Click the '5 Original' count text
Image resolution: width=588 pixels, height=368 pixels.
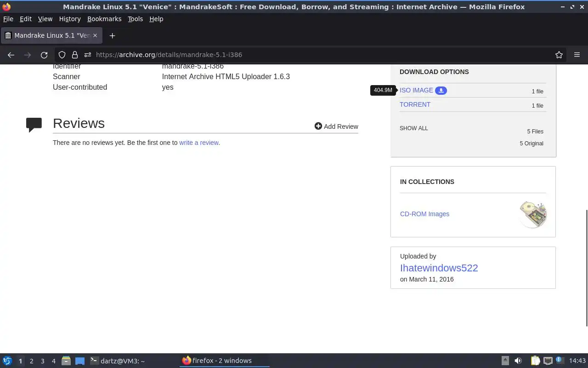[x=531, y=144]
